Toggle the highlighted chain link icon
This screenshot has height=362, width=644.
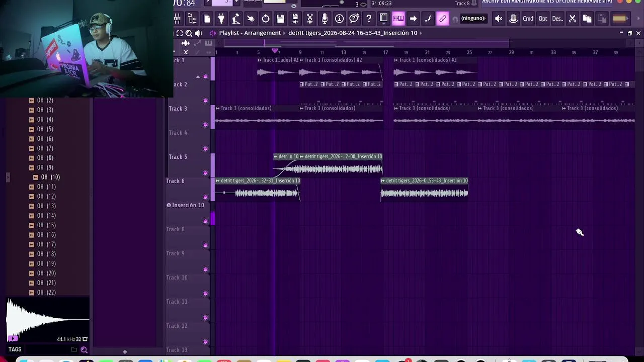click(x=442, y=19)
